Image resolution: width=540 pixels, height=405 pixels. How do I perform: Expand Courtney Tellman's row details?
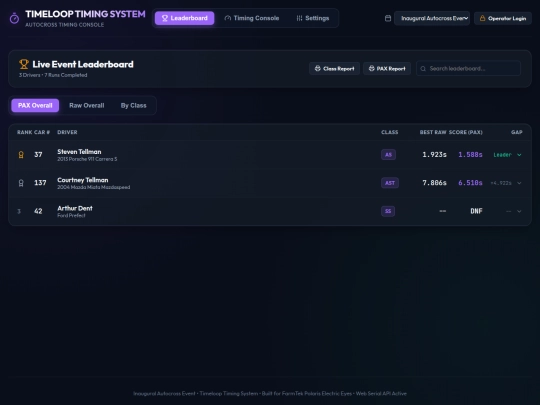[x=519, y=183]
